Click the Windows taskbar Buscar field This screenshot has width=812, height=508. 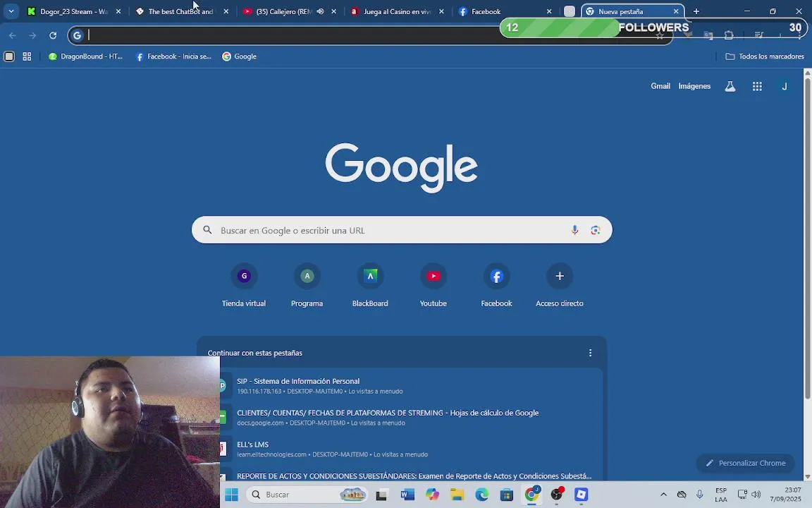(x=307, y=495)
